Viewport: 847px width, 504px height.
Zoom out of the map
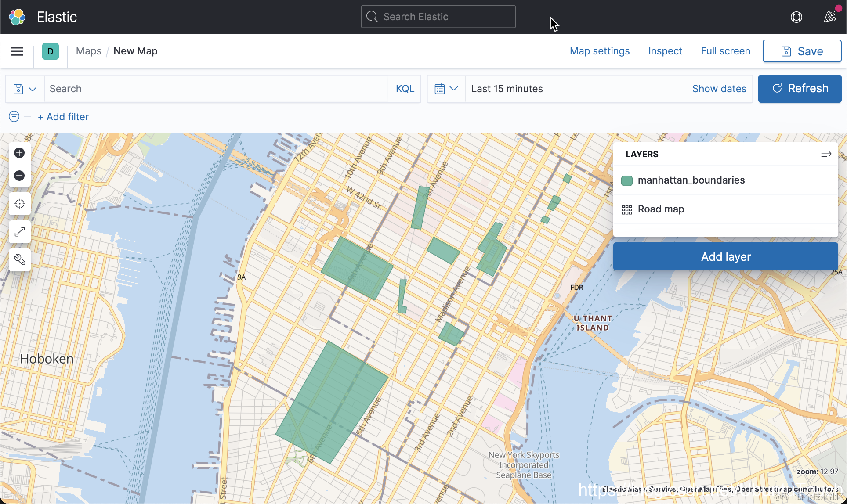pos(19,176)
